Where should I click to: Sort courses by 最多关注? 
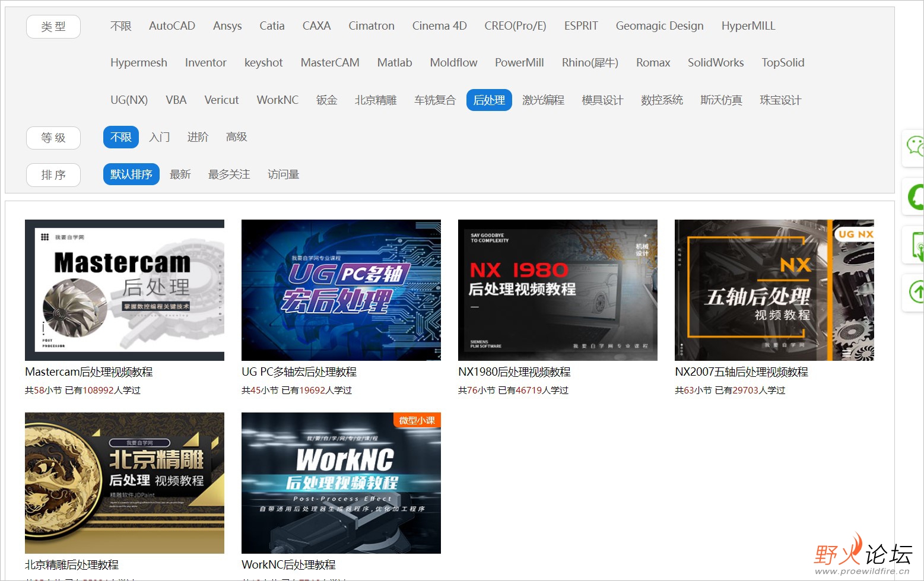coord(229,174)
